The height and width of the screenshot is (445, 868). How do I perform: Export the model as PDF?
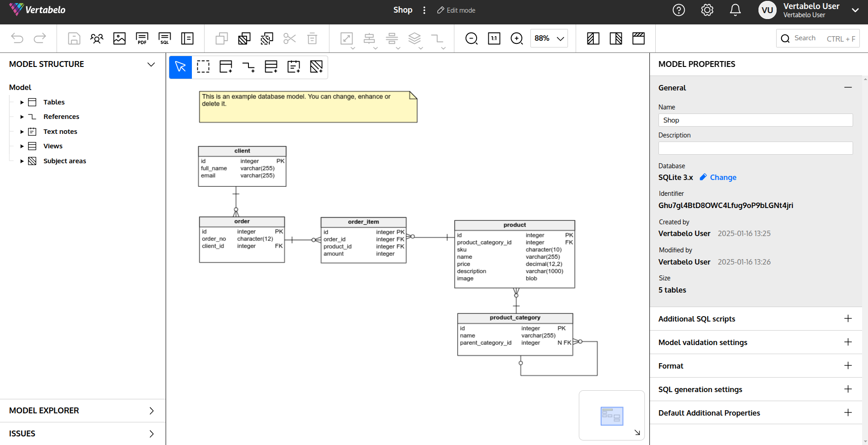[x=142, y=38]
